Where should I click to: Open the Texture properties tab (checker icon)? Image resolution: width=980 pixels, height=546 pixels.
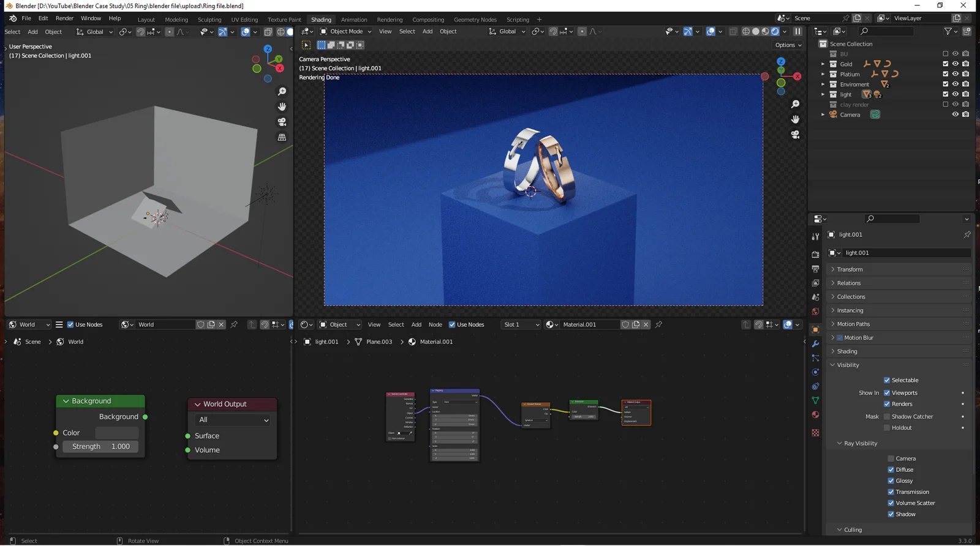point(815,433)
